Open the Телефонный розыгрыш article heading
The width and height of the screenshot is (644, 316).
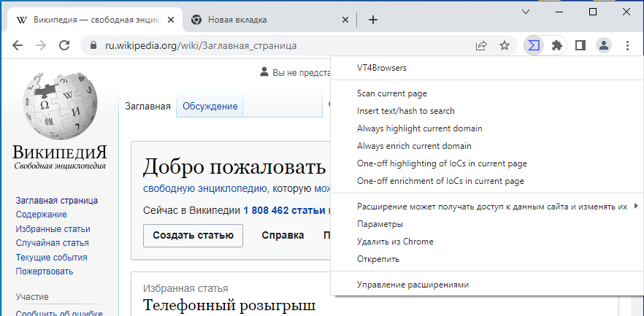coord(229,306)
